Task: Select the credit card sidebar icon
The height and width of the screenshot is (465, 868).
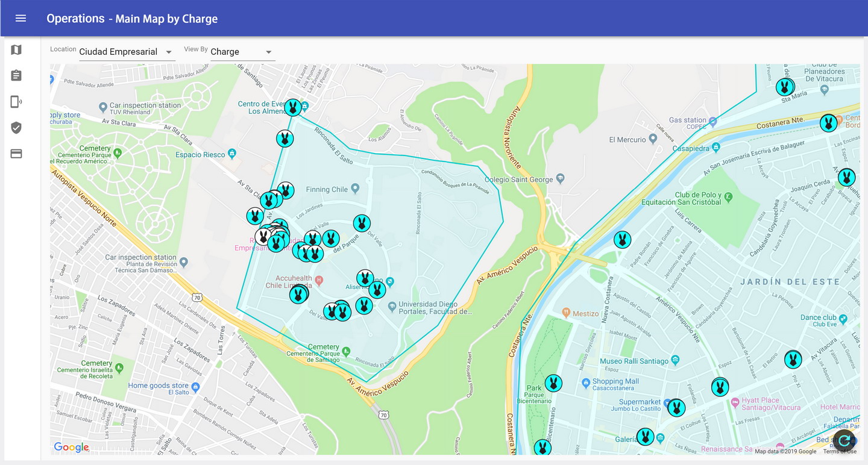Action: 16,154
